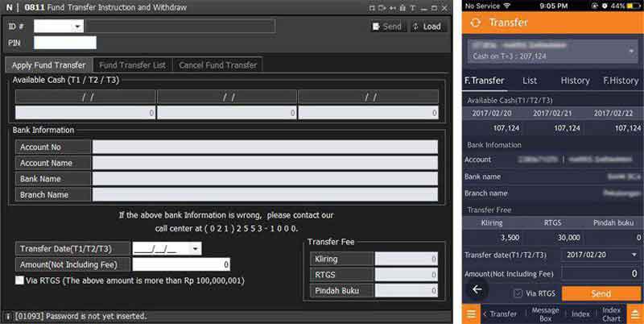Tap the round back arrow button
This screenshot has height=324, width=644.
pyautogui.click(x=476, y=289)
